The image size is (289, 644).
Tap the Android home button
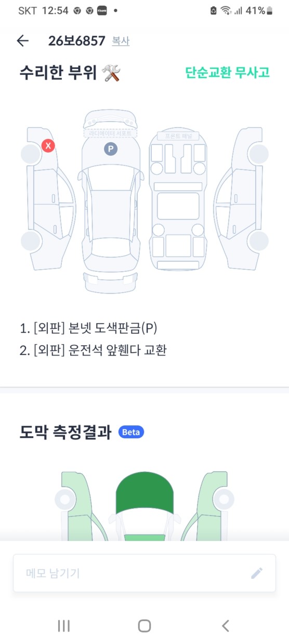click(144, 625)
